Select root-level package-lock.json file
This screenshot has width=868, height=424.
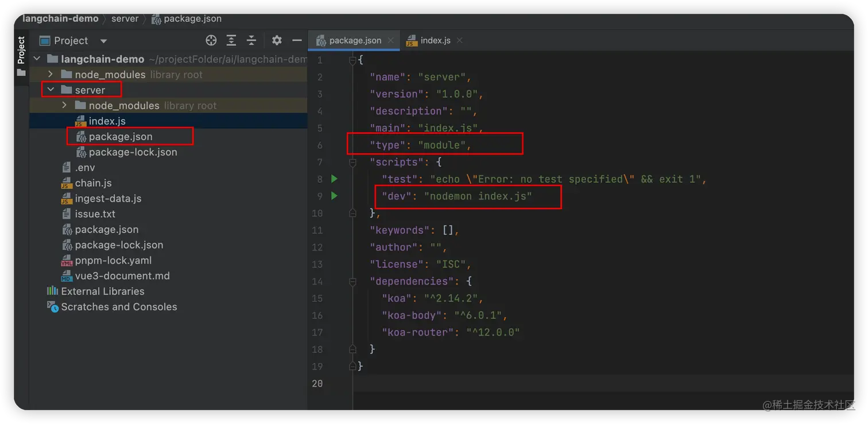pos(119,245)
